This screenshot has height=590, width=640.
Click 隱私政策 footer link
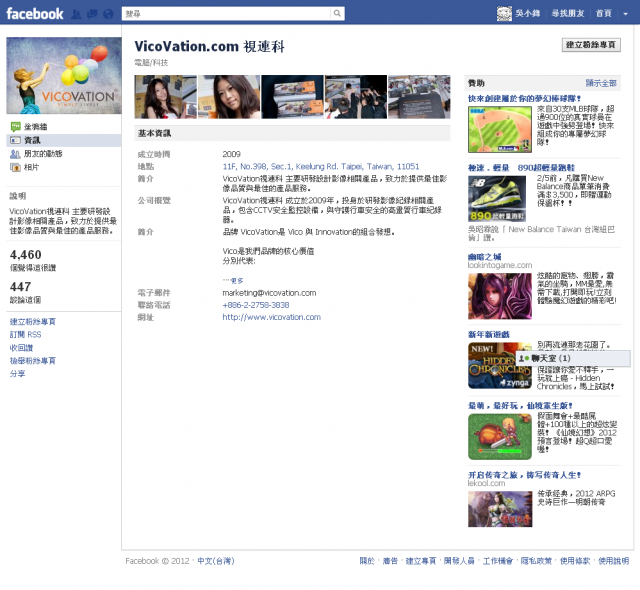536,561
